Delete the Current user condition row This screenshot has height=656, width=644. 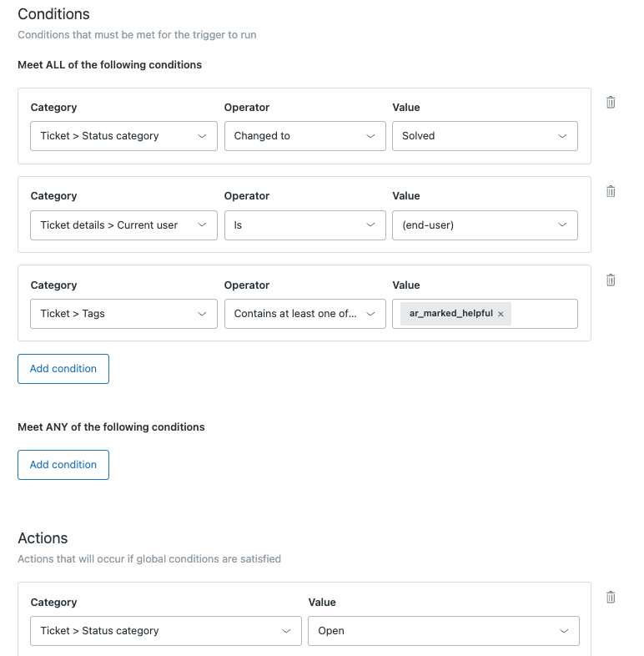point(611,191)
